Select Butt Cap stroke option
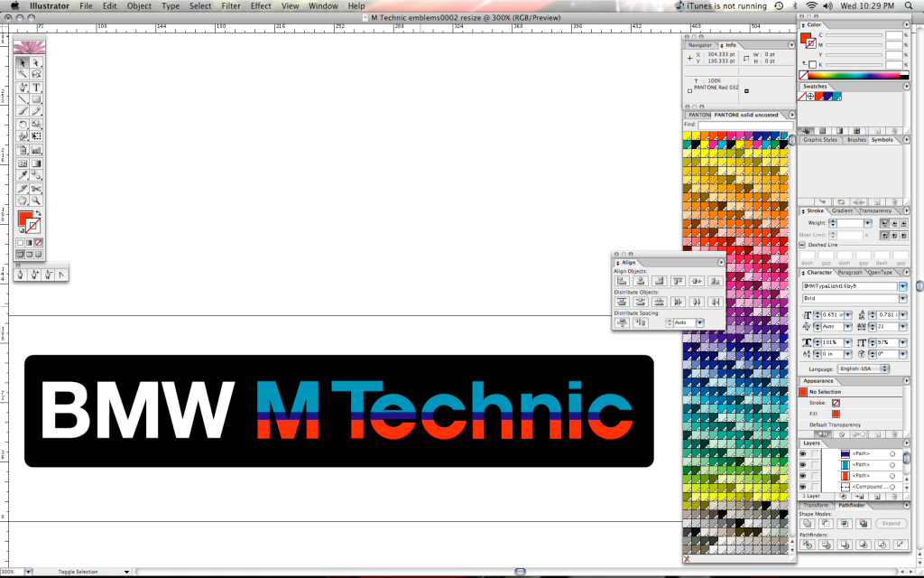The height and width of the screenshot is (578, 924). 884,224
